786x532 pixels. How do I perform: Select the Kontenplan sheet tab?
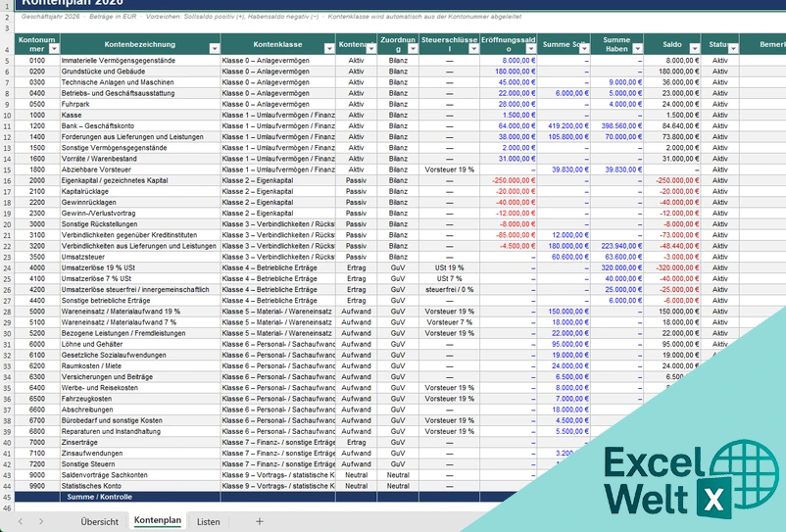point(158,520)
